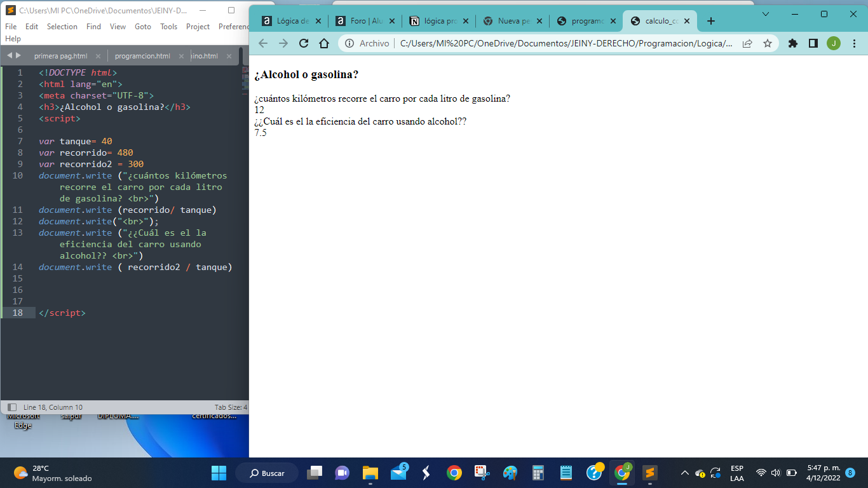Open clock showing 5:47 p. m.

click(x=823, y=473)
